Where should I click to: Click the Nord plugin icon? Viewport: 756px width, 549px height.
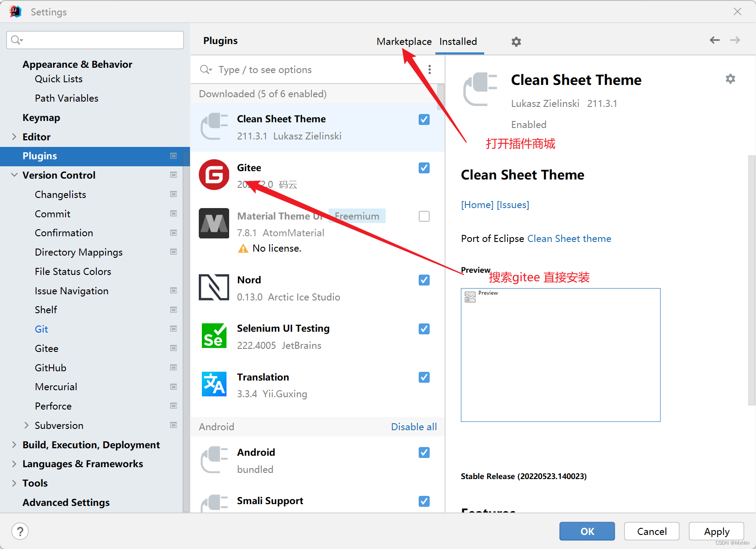click(x=214, y=287)
